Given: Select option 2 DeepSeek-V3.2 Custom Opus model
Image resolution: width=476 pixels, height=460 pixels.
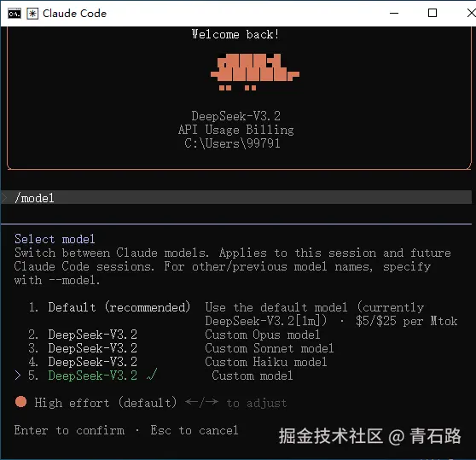Looking at the screenshot, I should pos(174,335).
